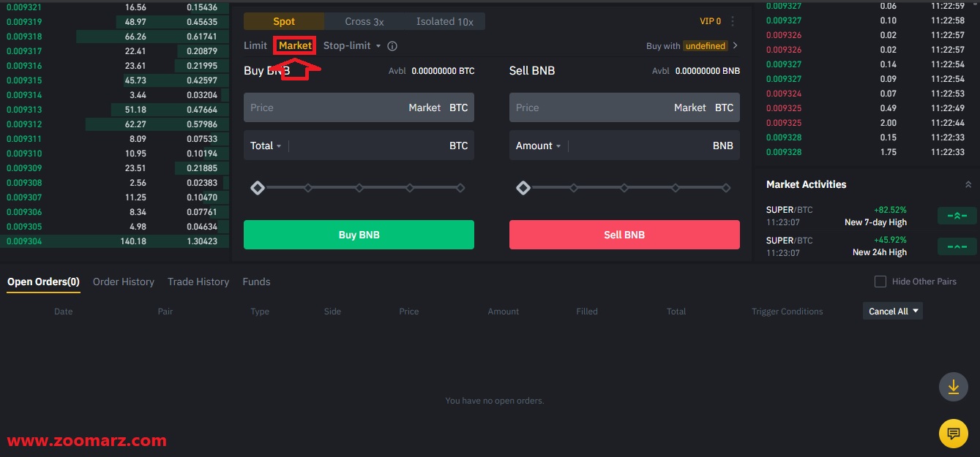Collapse the Market Activities panel
This screenshot has width=980, height=457.
tap(968, 185)
